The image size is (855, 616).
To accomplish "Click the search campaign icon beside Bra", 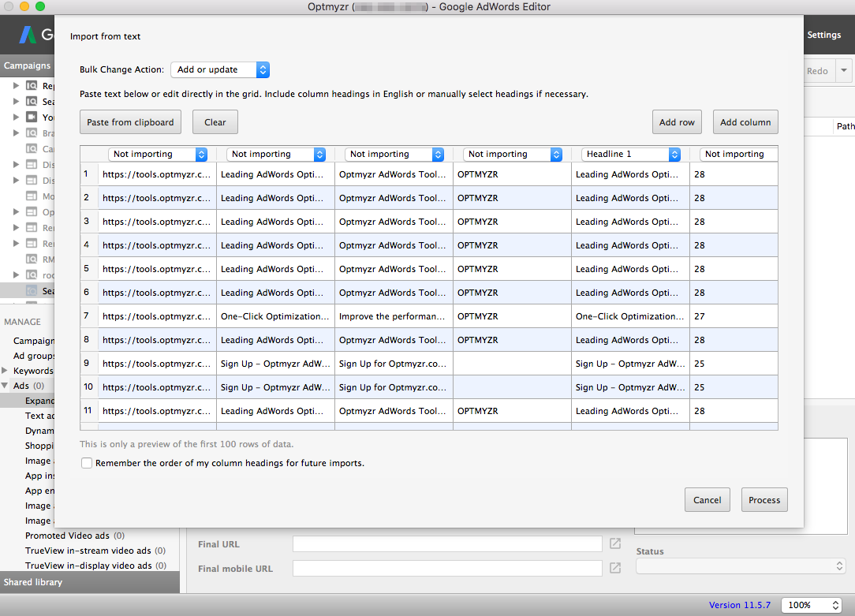I will click(x=32, y=133).
